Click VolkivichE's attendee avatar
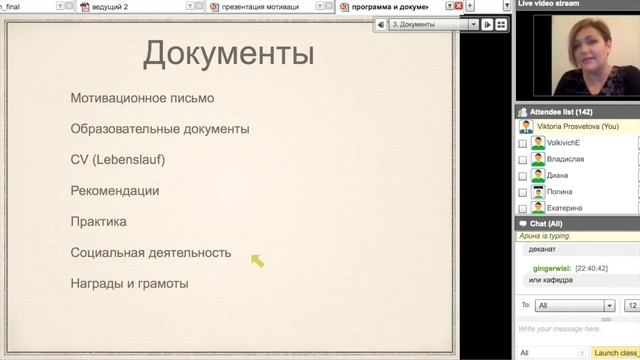This screenshot has width=640, height=360. (x=538, y=143)
